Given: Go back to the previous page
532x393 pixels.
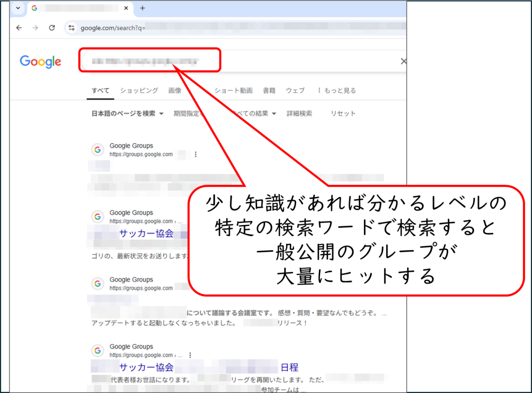Looking at the screenshot, I should point(19,28).
